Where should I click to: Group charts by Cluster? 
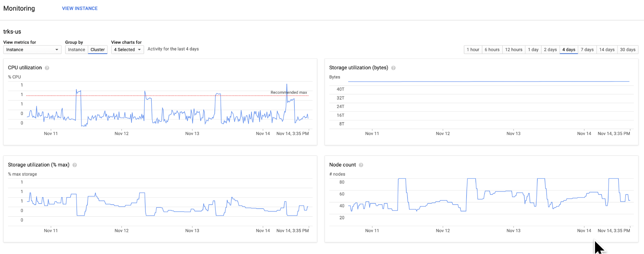pos(98,50)
